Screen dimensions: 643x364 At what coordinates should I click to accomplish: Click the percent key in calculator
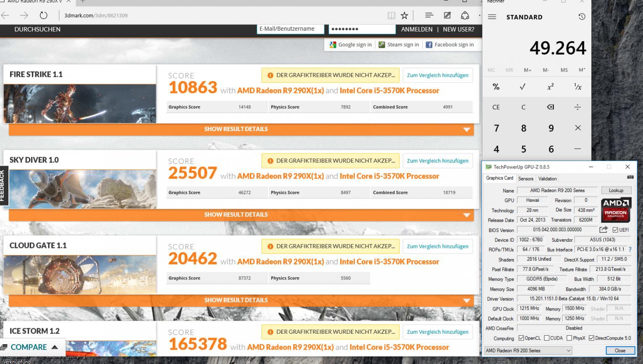[x=496, y=87]
